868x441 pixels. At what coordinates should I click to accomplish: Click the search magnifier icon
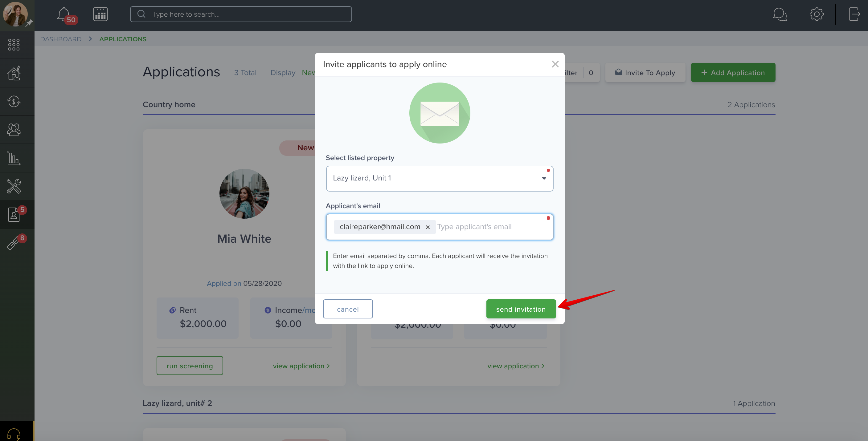coord(141,14)
